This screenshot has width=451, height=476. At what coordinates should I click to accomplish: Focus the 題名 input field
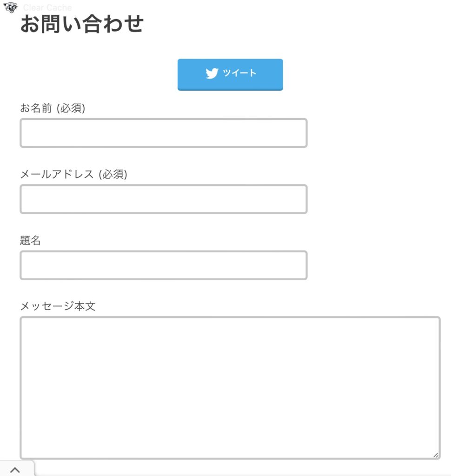164,265
